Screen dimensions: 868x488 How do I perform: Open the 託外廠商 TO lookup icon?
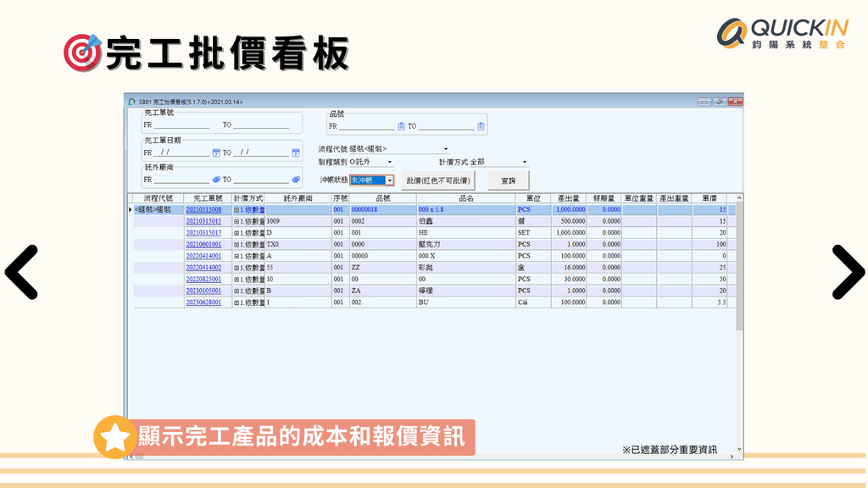coord(296,180)
